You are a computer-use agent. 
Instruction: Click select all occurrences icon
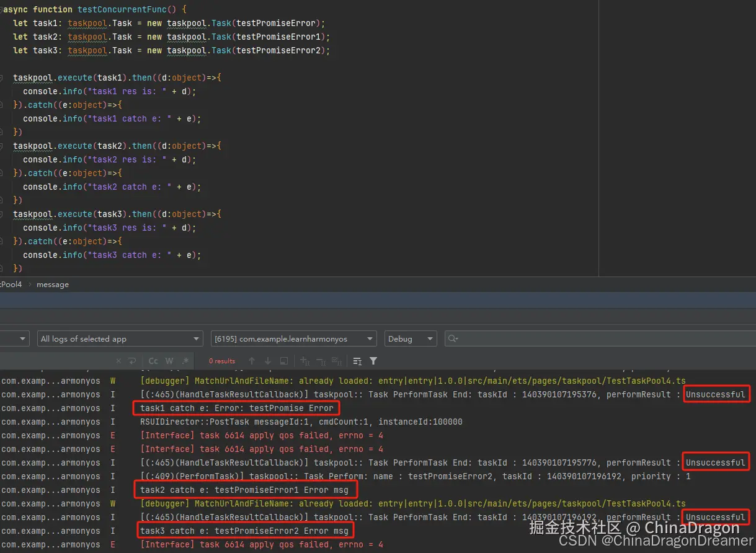[x=336, y=361]
